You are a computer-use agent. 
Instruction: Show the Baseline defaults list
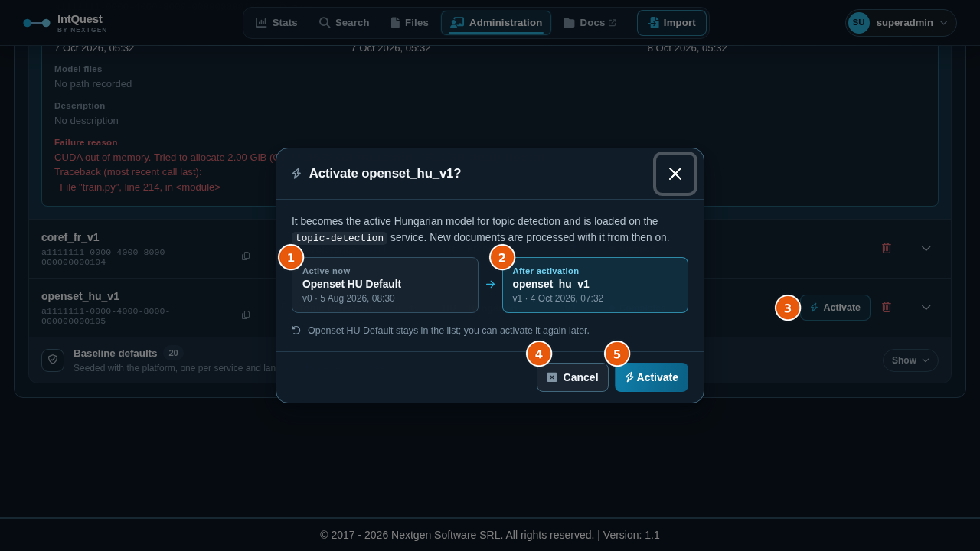click(910, 360)
